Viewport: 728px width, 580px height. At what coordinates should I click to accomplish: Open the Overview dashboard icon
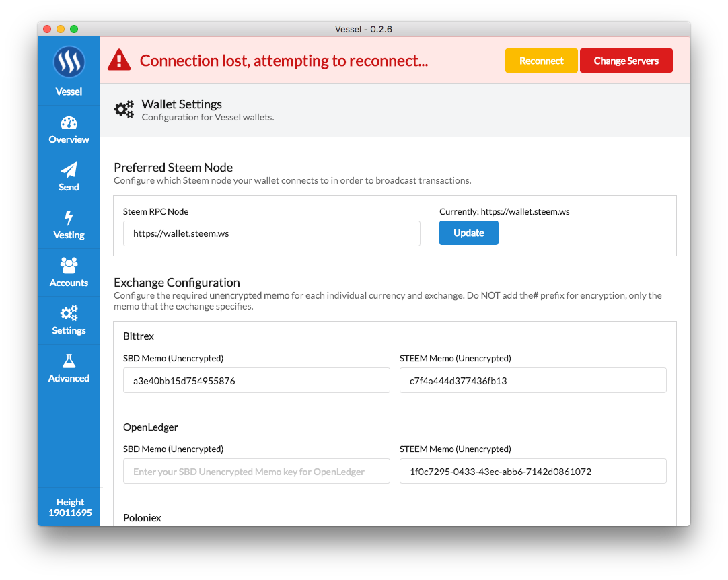(x=69, y=123)
